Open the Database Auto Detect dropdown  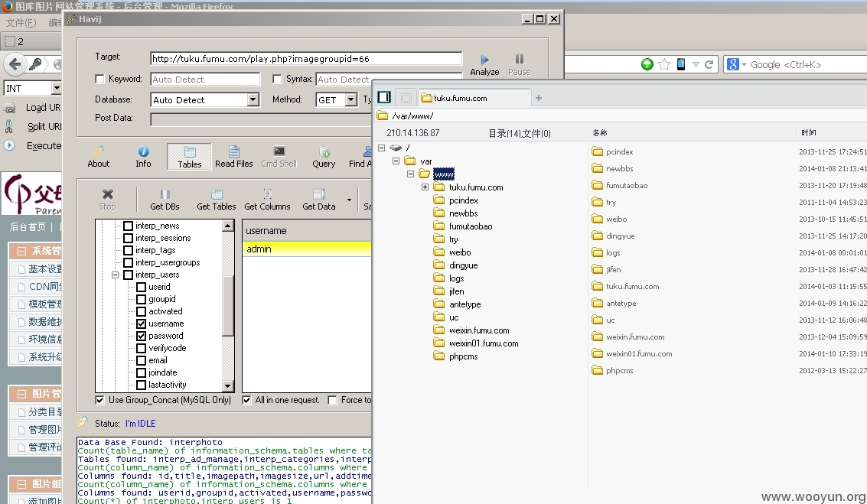tap(253, 99)
